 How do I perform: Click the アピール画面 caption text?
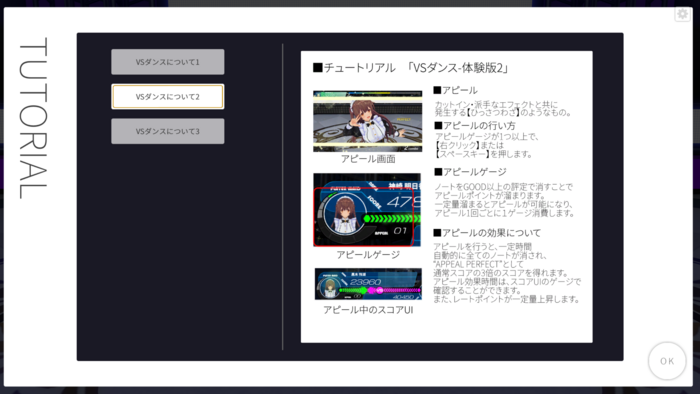coord(368,159)
